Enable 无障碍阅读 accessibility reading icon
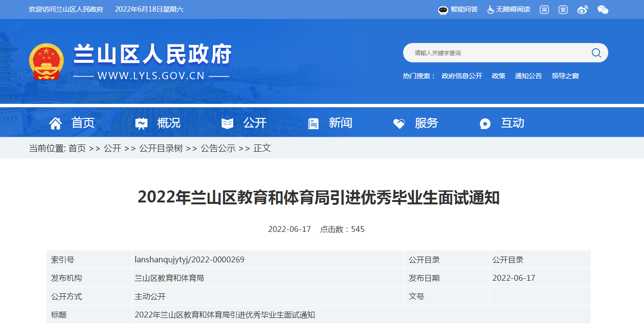 tap(490, 10)
